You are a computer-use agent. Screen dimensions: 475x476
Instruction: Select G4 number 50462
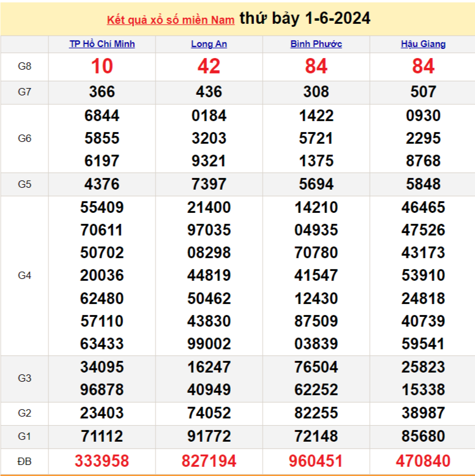[x=209, y=299]
